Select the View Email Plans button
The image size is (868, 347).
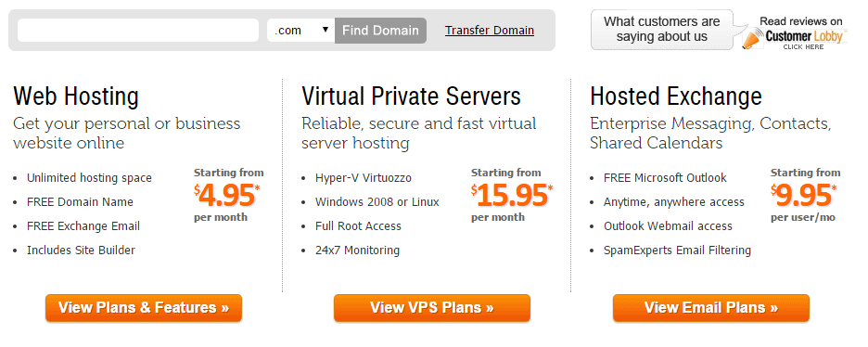point(710,308)
